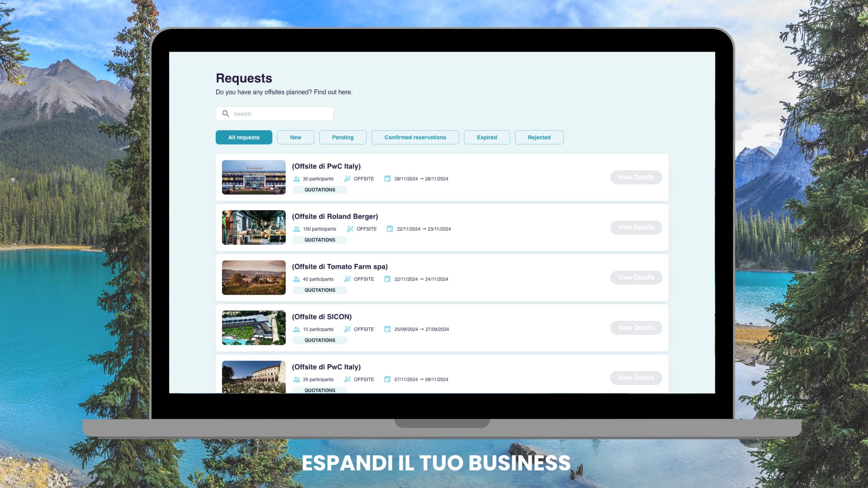868x488 pixels.
Task: Open View Details for Offsite di SICON
Action: click(636, 328)
